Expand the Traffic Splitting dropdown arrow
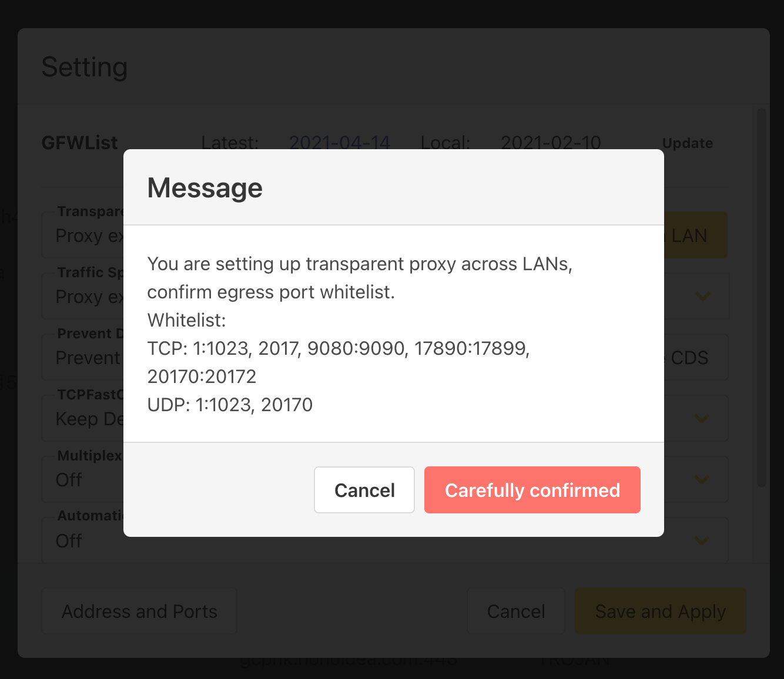This screenshot has width=784, height=679. pyautogui.click(x=702, y=297)
